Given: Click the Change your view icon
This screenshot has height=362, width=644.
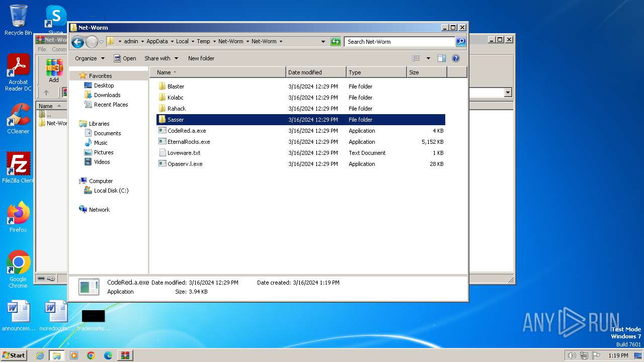Looking at the screenshot, I should coord(416,58).
